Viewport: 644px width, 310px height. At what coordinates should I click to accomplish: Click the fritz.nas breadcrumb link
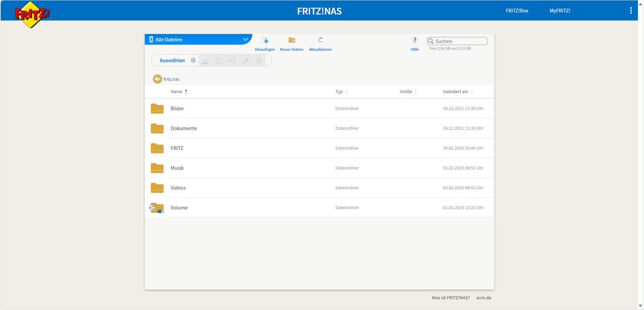click(x=172, y=79)
